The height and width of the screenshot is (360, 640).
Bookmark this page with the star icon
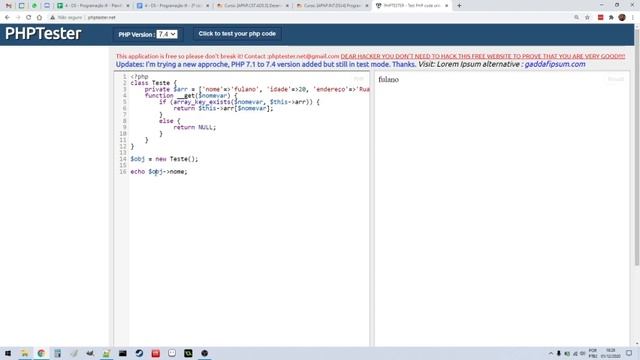point(587,18)
